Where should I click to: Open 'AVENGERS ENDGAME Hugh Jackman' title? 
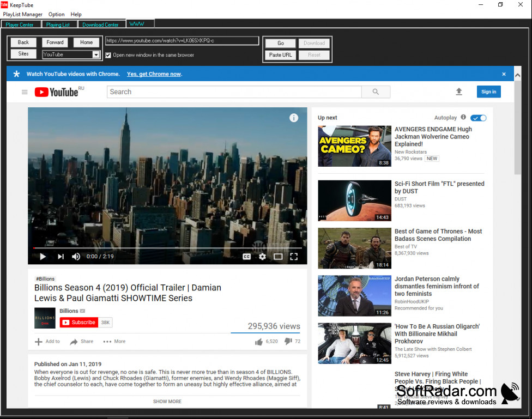pos(433,137)
